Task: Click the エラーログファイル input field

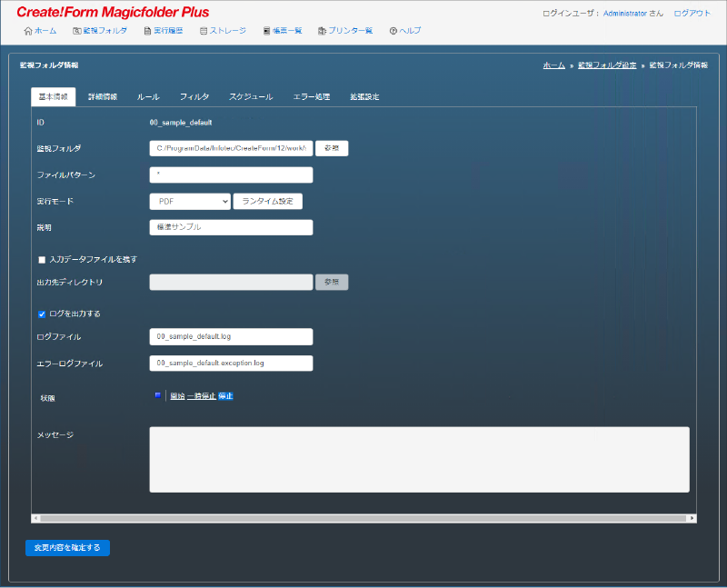Action: pyautogui.click(x=231, y=364)
